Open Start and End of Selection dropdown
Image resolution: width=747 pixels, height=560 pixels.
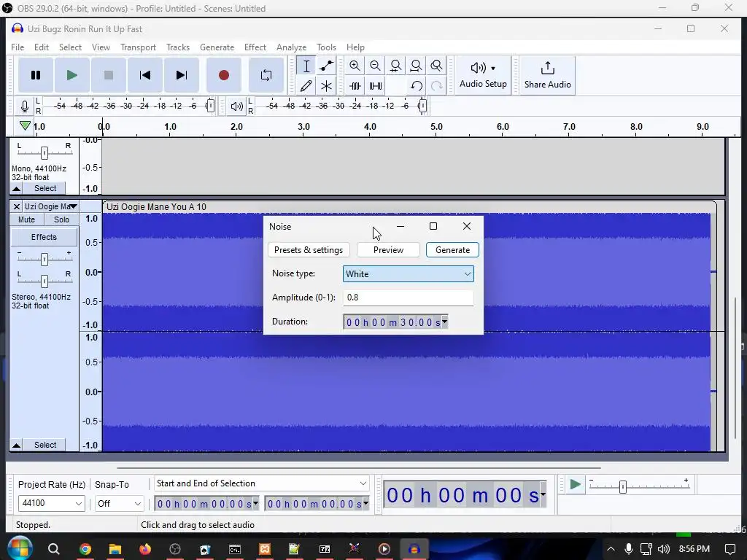[262, 483]
